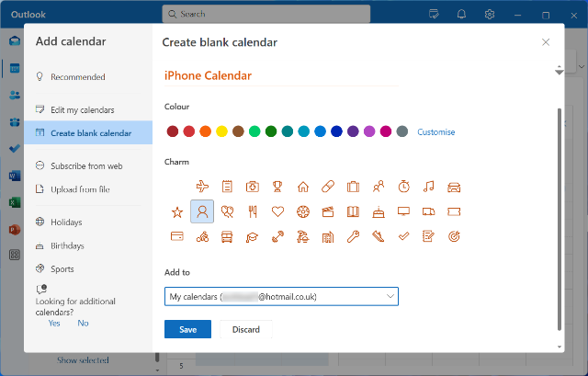This screenshot has height=376, width=588.
Task: Choose the two people charm
Action: pyautogui.click(x=379, y=186)
